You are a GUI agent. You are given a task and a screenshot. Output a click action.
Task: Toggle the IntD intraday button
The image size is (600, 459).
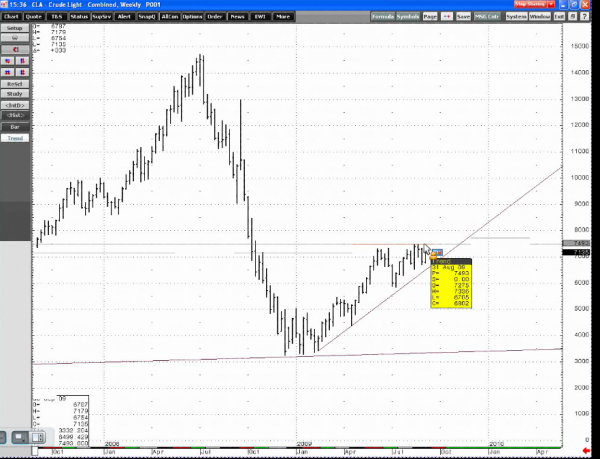pos(15,104)
